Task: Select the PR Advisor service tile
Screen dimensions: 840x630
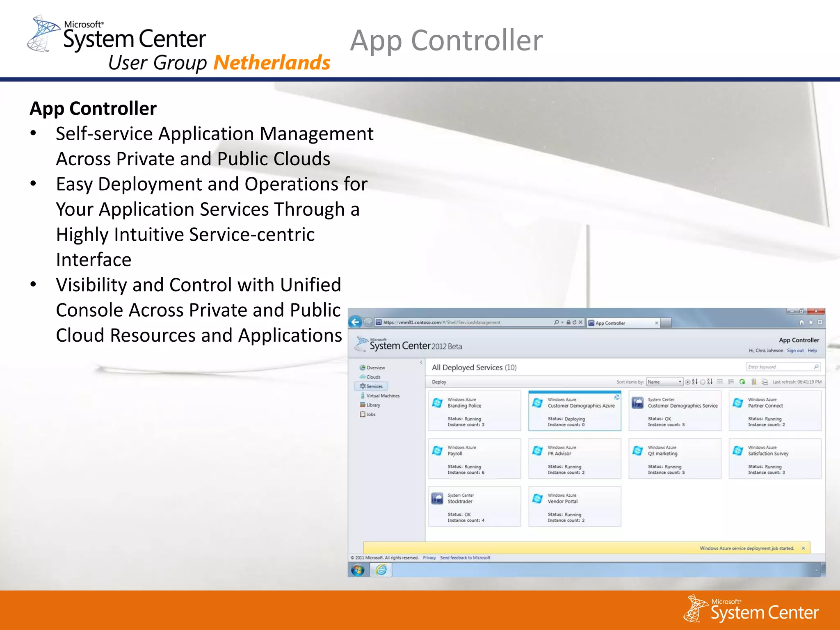Action: [575, 459]
